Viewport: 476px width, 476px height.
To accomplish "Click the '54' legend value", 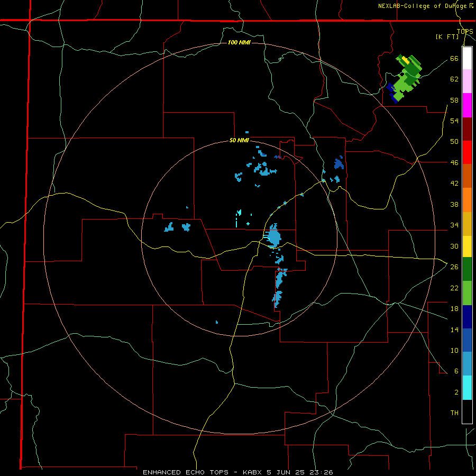I will 454,121.
